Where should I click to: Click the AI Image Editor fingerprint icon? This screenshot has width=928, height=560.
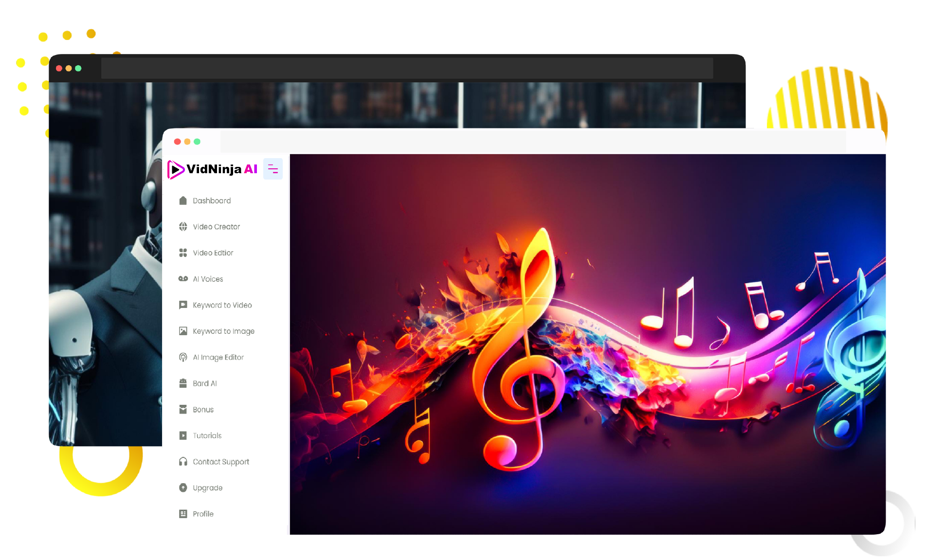(183, 357)
